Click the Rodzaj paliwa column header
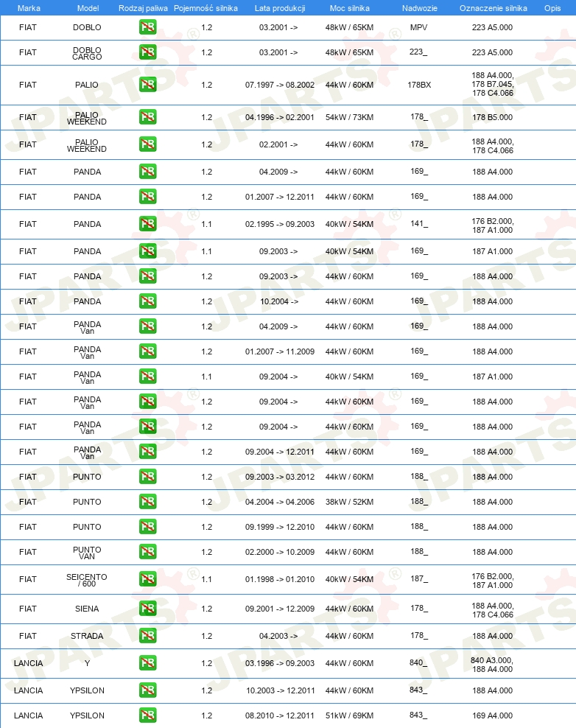This screenshot has width=576, height=728. pyautogui.click(x=143, y=8)
